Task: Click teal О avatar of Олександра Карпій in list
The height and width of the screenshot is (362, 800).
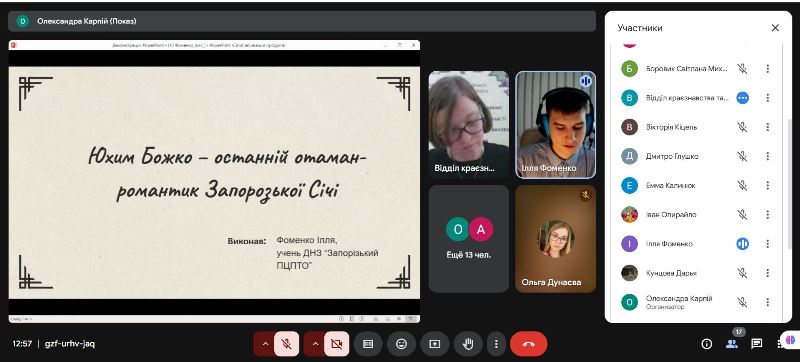Action: pyautogui.click(x=630, y=302)
